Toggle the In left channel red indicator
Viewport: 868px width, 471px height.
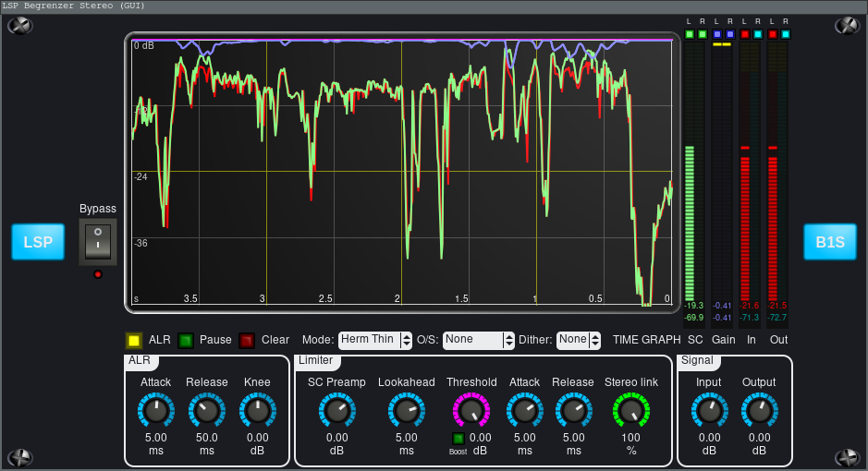745,34
